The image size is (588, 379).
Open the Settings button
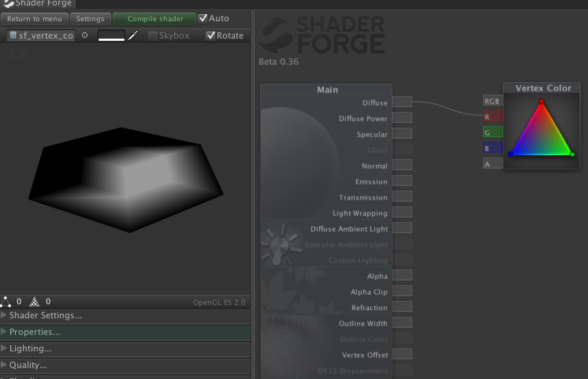(90, 19)
